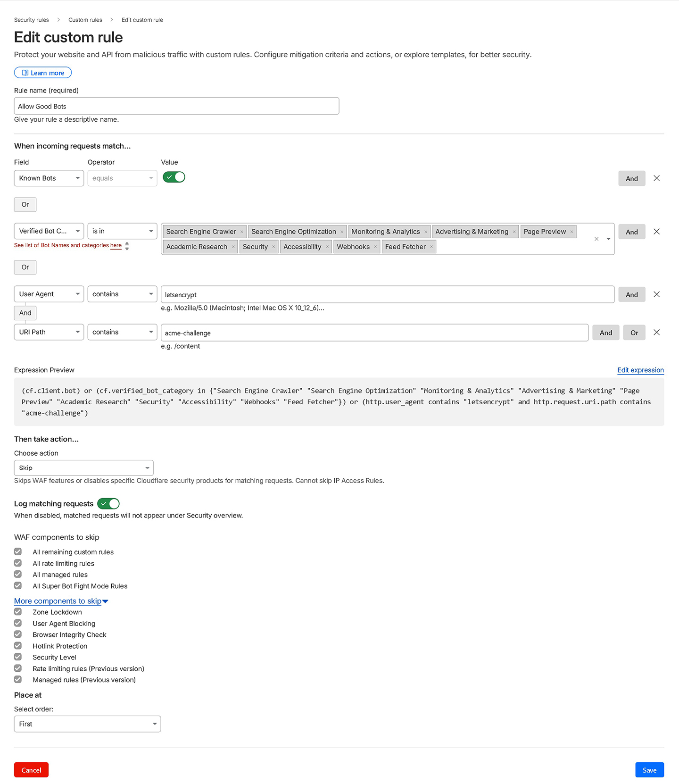Open URI Path row contains operator dropdown

122,332
